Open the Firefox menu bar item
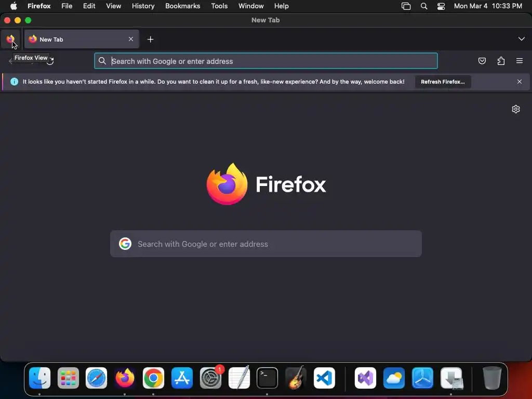This screenshot has width=532, height=399. tap(39, 6)
